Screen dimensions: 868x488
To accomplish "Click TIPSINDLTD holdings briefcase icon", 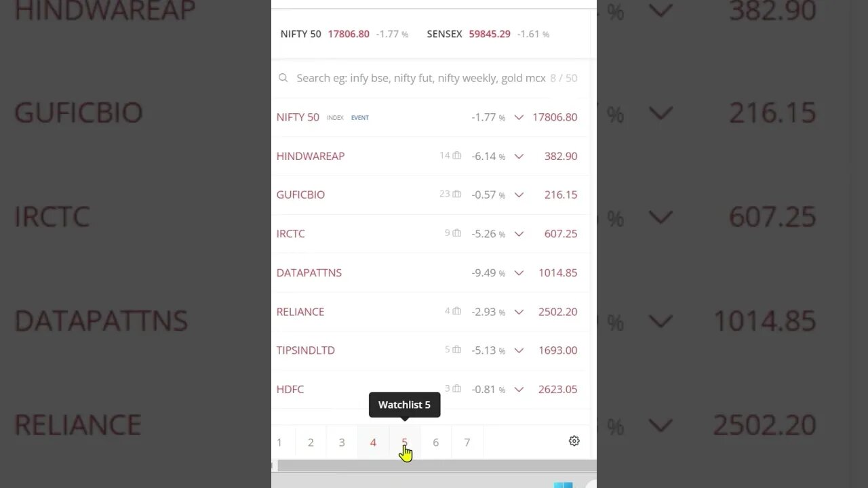I will [x=457, y=350].
